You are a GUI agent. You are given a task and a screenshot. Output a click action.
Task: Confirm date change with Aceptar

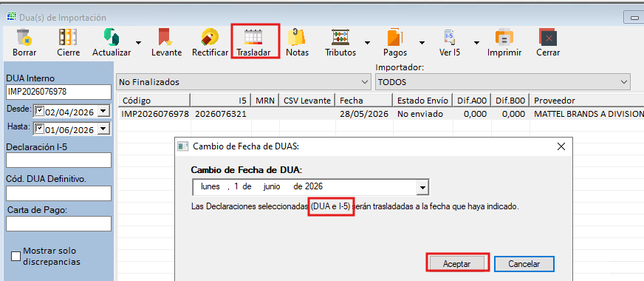(x=457, y=264)
